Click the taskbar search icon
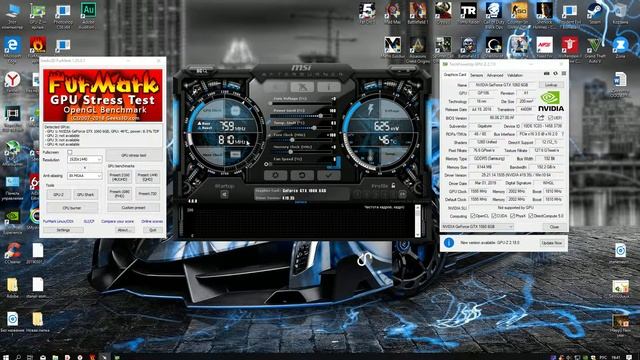This screenshot has height=360, width=640. pos(18,357)
